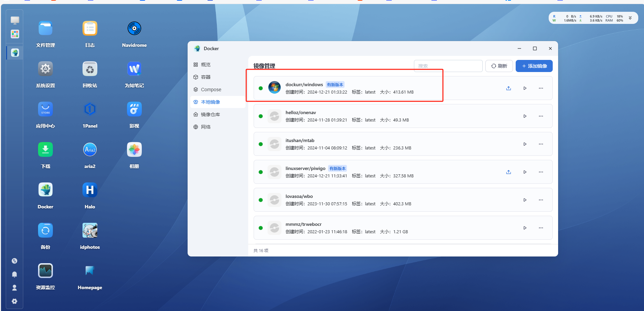Image resolution: width=644 pixels, height=311 pixels.
Task: Select the mmmz/trwebocr image name
Action: [x=303, y=224]
